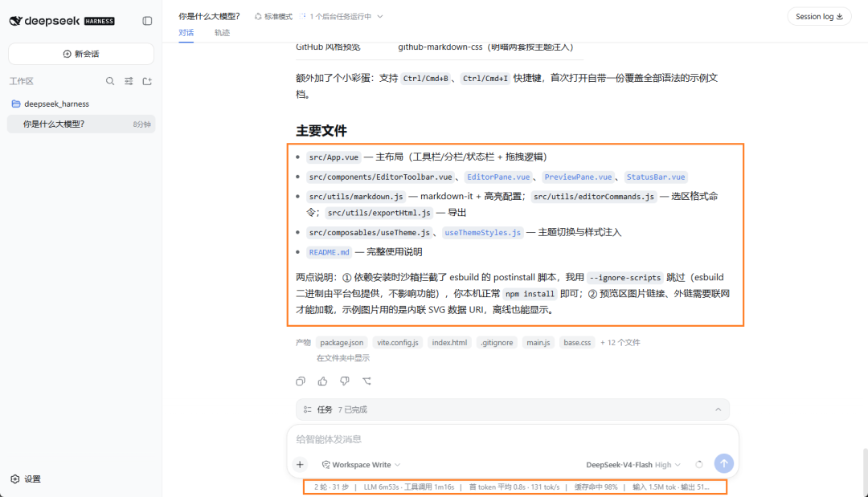Open the package.json artifact chip
868x497 pixels.
tap(342, 343)
